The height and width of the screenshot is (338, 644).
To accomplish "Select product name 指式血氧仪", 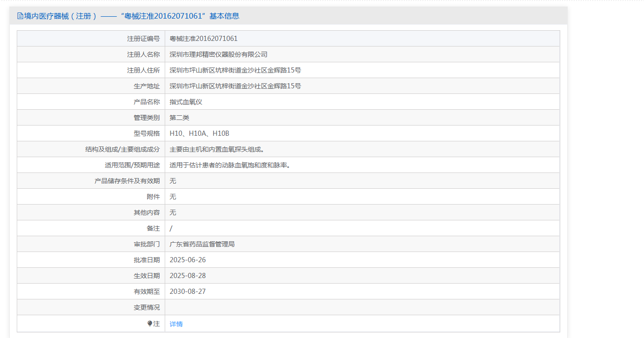I will (186, 102).
